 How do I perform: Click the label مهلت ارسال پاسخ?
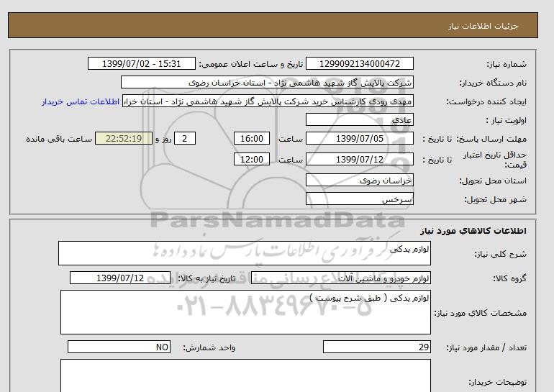pos(492,139)
